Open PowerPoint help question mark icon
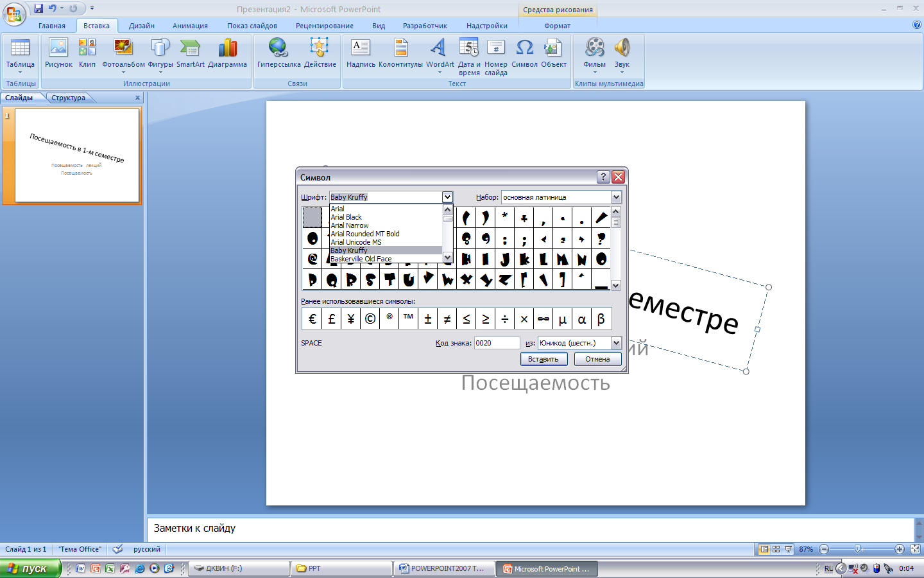Image resolution: width=924 pixels, height=578 pixels. tap(916, 25)
